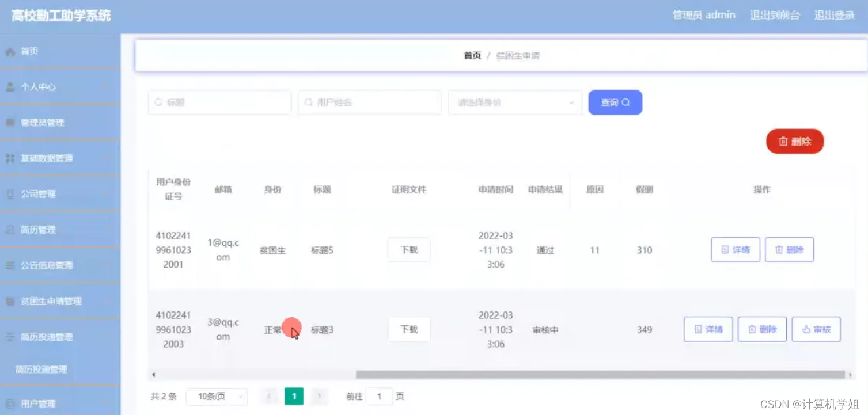Click the 用户身份证号 column header

(173, 189)
